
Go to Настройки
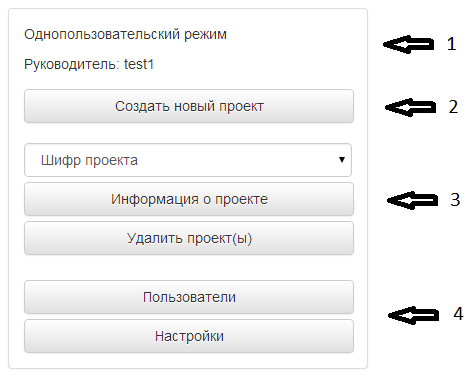(x=189, y=336)
